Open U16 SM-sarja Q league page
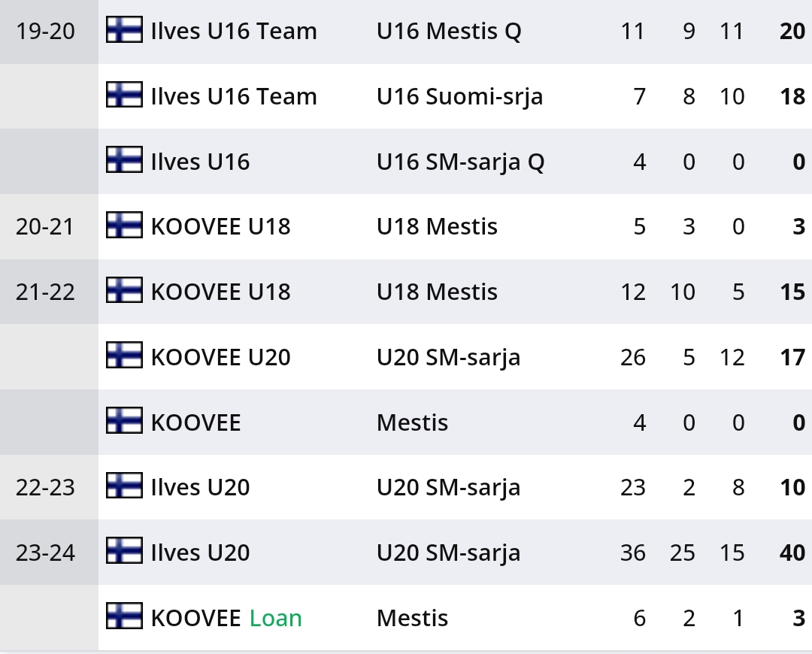The height and width of the screenshot is (654, 812). [x=460, y=162]
